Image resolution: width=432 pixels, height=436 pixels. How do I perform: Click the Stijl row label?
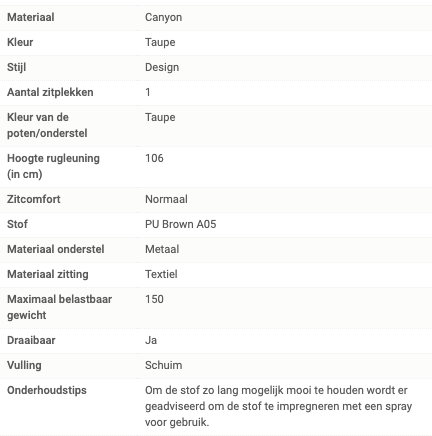tap(16, 67)
